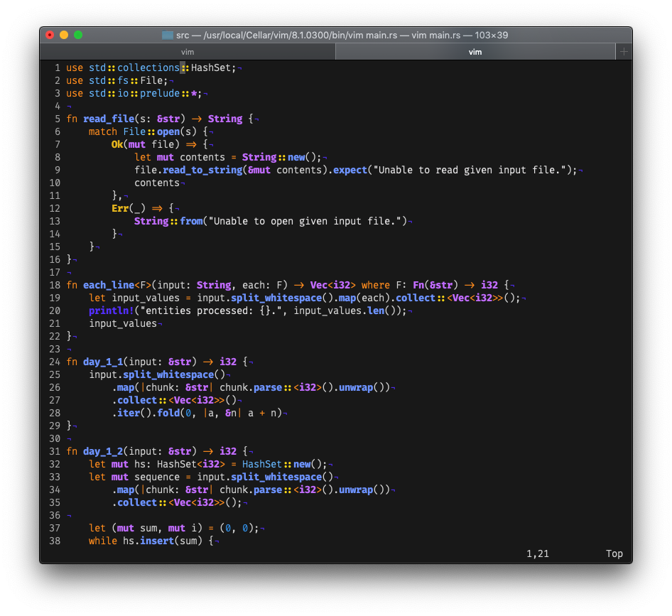Screen dimensions: 672x616
Task: Click 'expect' on line 9
Action: (350, 171)
